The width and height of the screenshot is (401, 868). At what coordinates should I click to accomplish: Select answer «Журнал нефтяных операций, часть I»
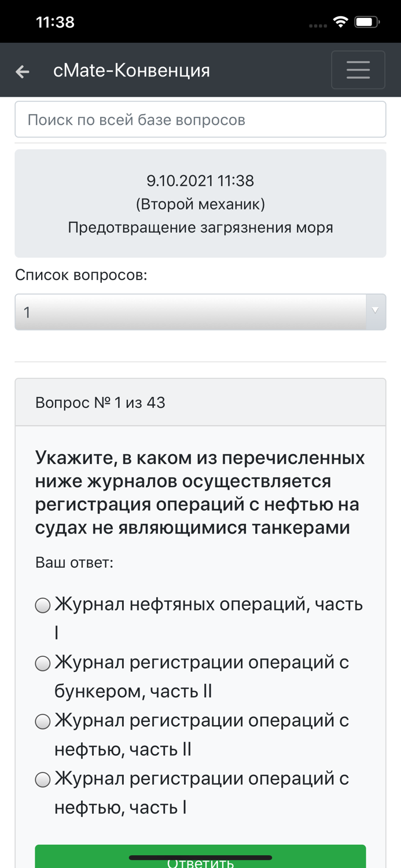tap(42, 605)
